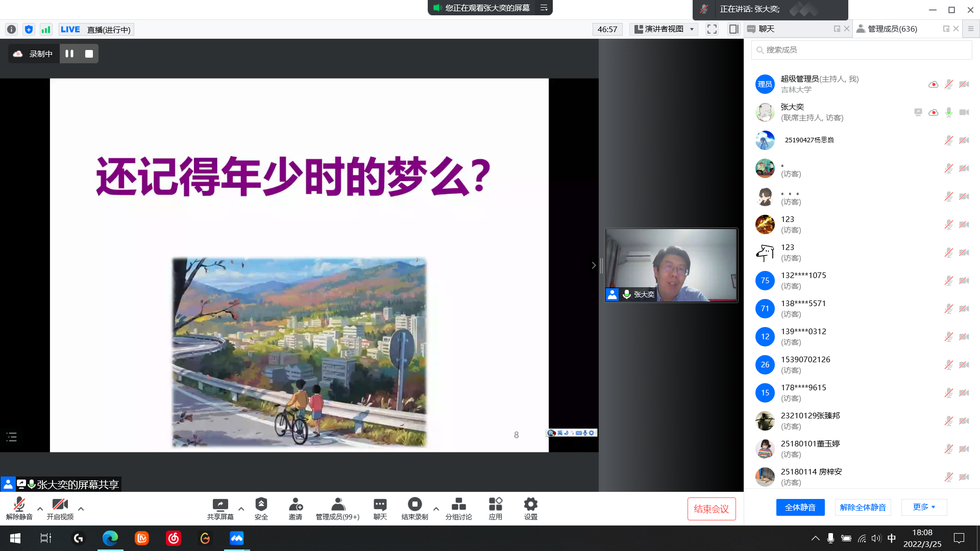Screen dimensions: 980x551
Task: Expand the 更多 dropdown
Action: (924, 507)
